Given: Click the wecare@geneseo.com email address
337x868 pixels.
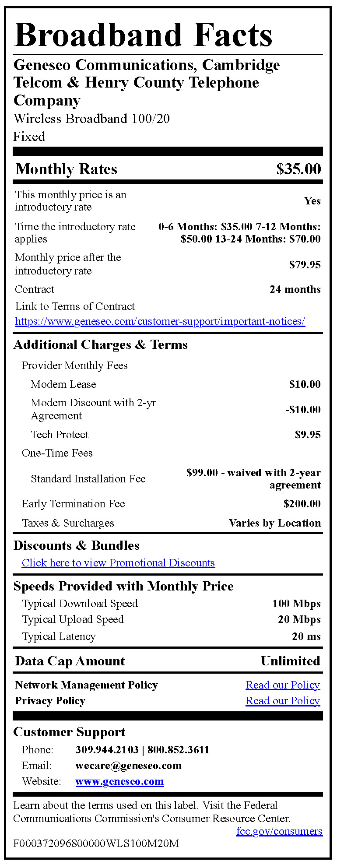Looking at the screenshot, I should (x=128, y=766).
